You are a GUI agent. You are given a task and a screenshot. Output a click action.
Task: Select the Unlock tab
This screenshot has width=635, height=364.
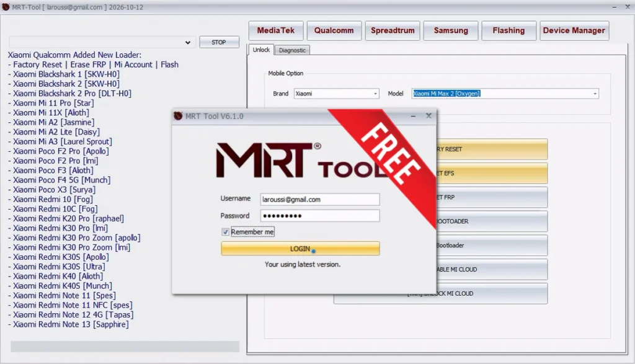(261, 50)
